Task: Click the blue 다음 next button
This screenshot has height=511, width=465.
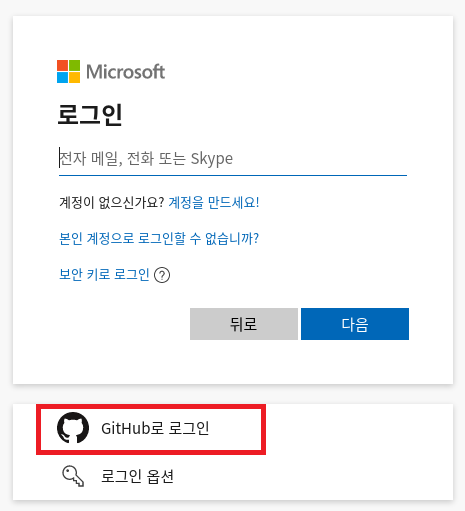Action: click(355, 324)
